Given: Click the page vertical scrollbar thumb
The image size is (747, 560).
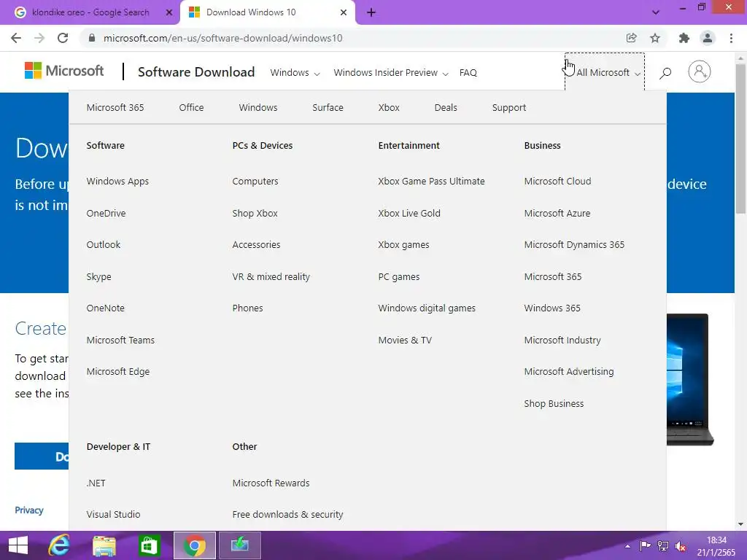Looking at the screenshot, I should coord(741,138).
